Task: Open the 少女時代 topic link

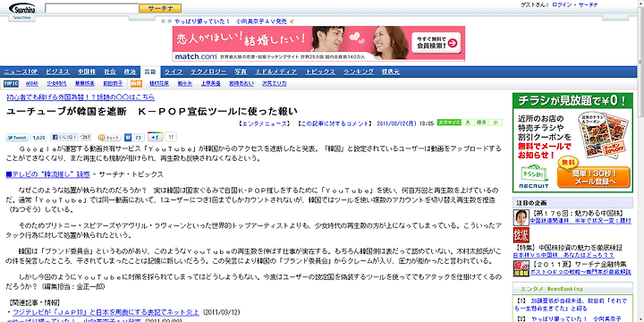Action: click(x=56, y=83)
